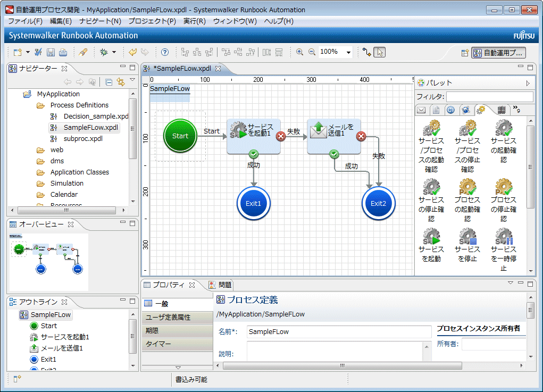The width and height of the screenshot is (543, 392).
Task: Click the Exit2 node in the diagram
Action: [x=379, y=203]
